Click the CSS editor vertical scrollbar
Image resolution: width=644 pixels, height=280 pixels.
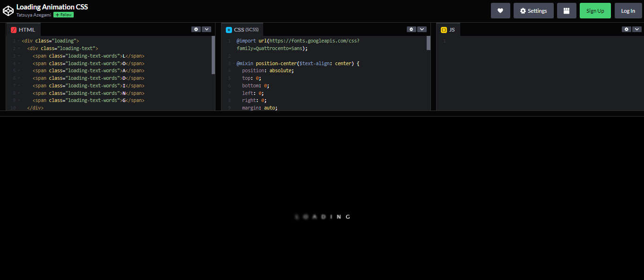tap(429, 43)
